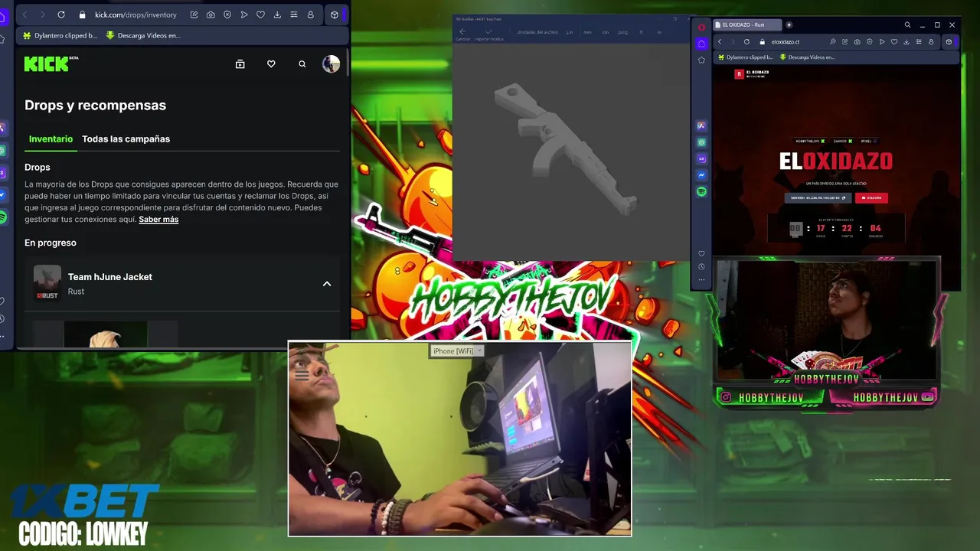Open the Kick following heart icon
This screenshot has width=980, height=551.
pos(271,64)
